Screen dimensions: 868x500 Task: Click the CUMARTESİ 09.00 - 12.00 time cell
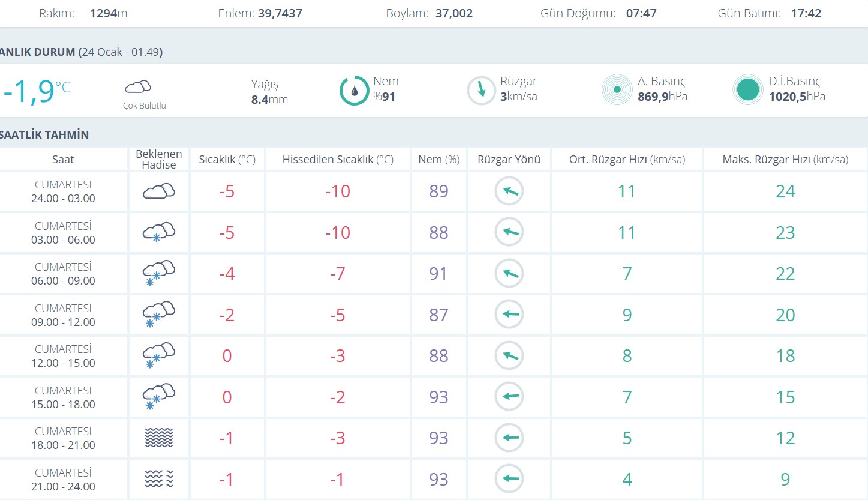[x=63, y=315]
